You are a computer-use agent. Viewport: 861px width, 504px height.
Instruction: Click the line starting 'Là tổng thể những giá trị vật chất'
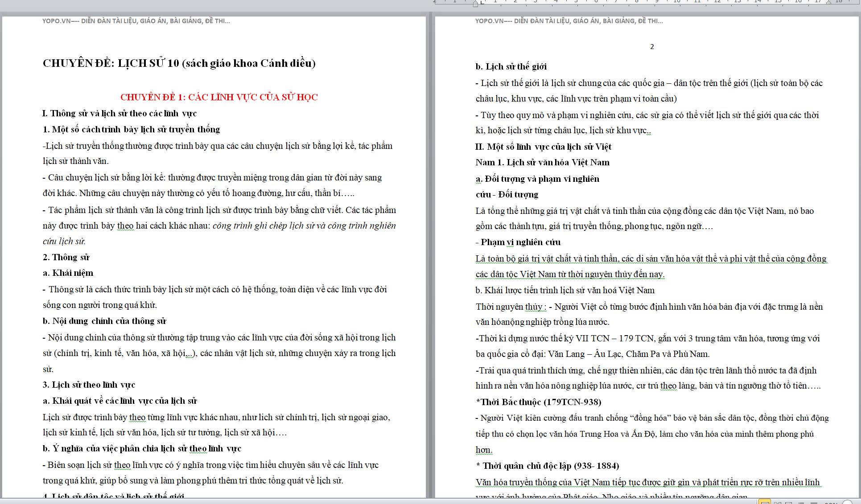point(645,211)
